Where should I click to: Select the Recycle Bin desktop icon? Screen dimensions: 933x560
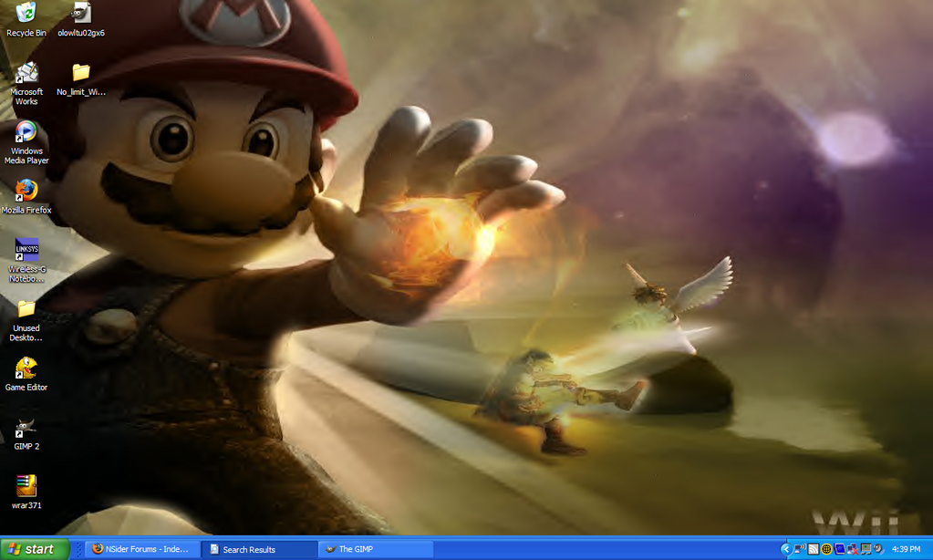pos(26,19)
